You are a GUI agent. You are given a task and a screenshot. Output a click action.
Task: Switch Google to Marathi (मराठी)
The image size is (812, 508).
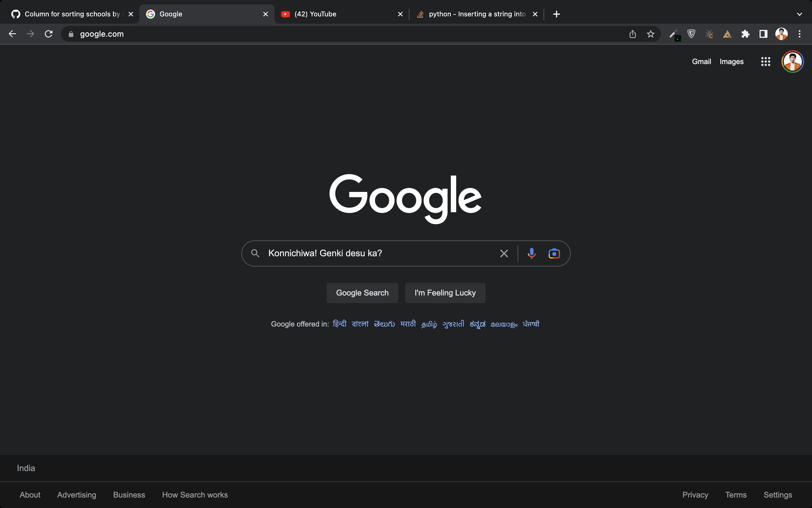pos(408,324)
